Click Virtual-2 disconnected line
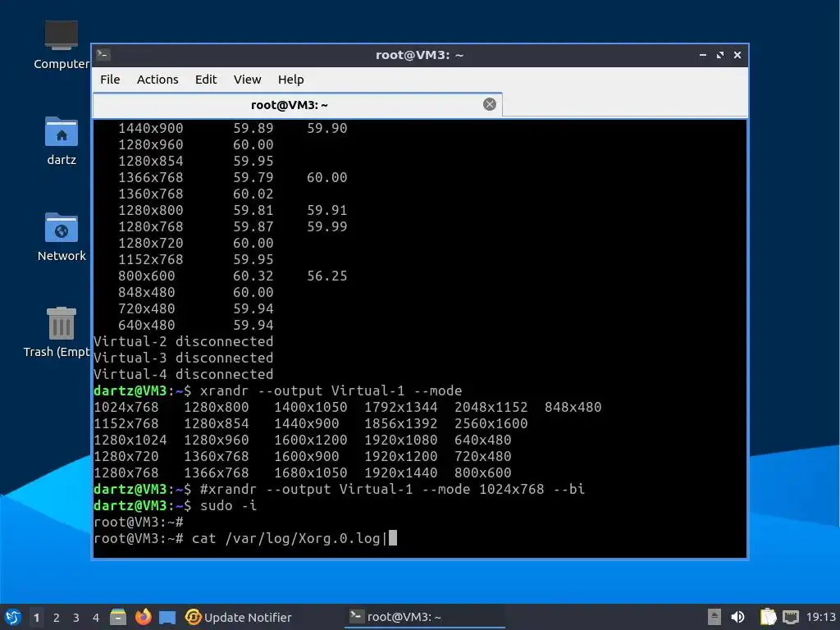This screenshot has width=840, height=630. coord(183,341)
